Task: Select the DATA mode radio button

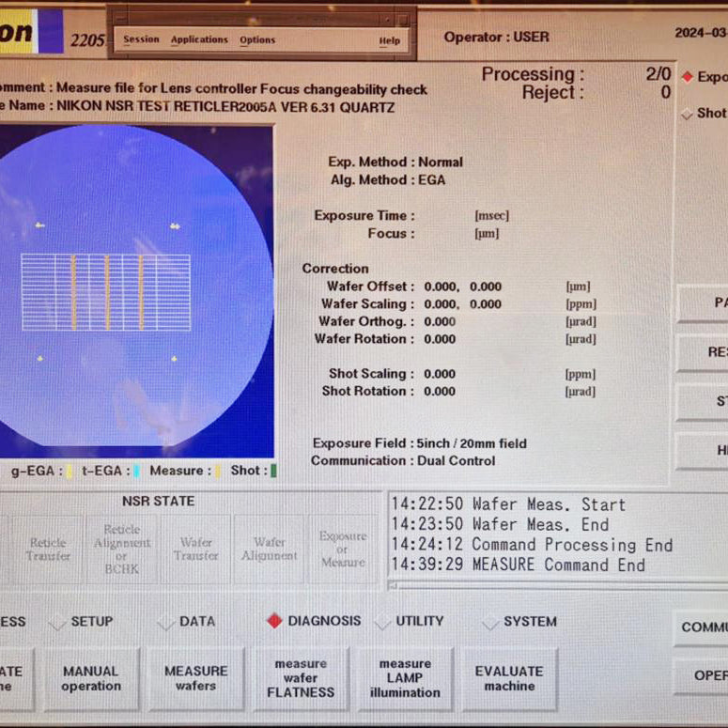Action: click(x=166, y=622)
